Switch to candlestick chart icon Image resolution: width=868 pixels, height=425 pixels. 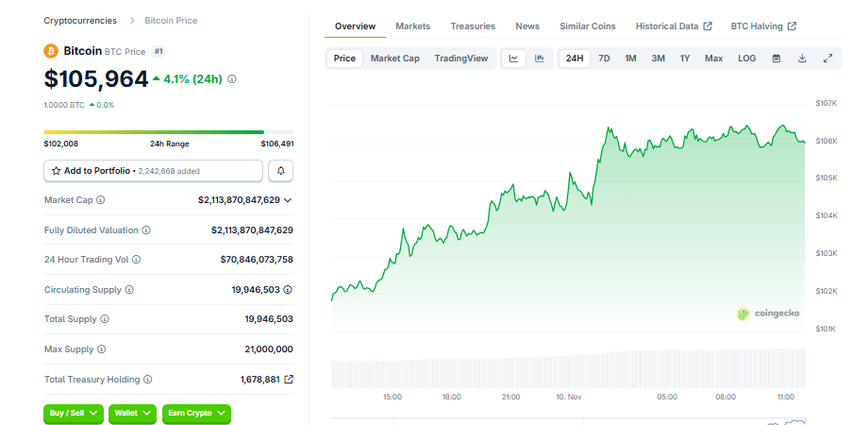click(539, 59)
